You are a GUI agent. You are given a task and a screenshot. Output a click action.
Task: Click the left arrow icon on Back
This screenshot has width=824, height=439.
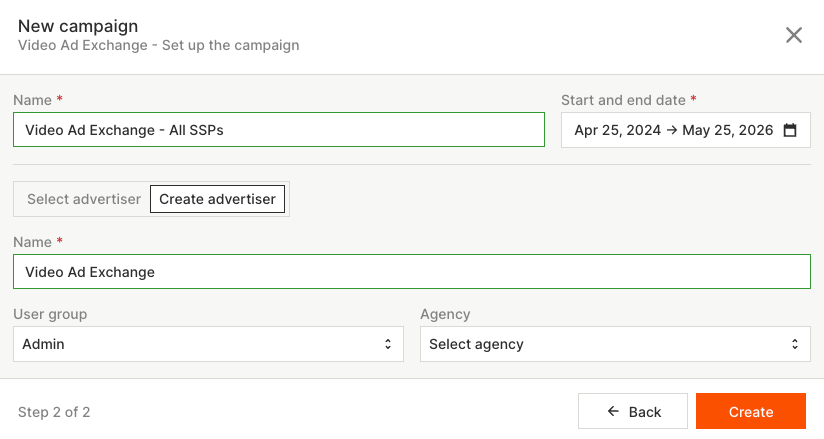614,412
